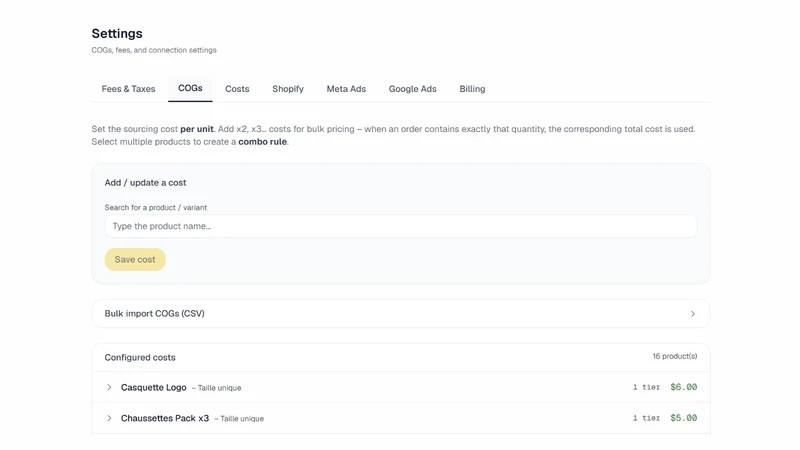Click the Add / update a cost heading
The image size is (800, 450).
pos(145,183)
